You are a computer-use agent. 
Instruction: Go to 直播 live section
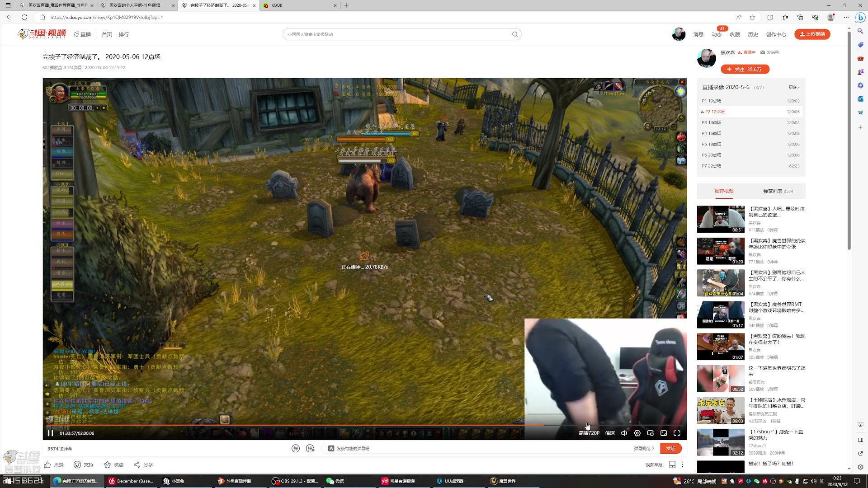[x=82, y=34]
